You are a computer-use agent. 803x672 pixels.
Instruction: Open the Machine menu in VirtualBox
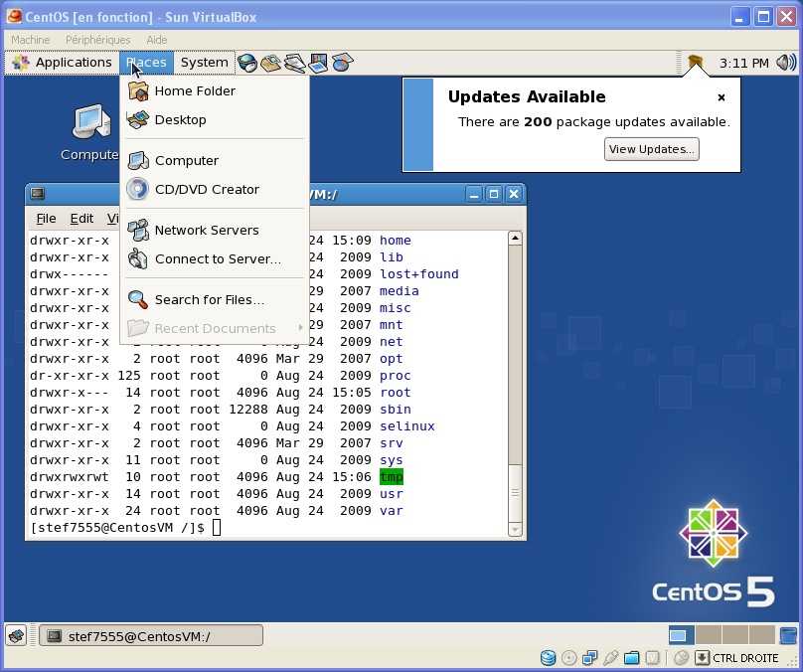pyautogui.click(x=30, y=40)
